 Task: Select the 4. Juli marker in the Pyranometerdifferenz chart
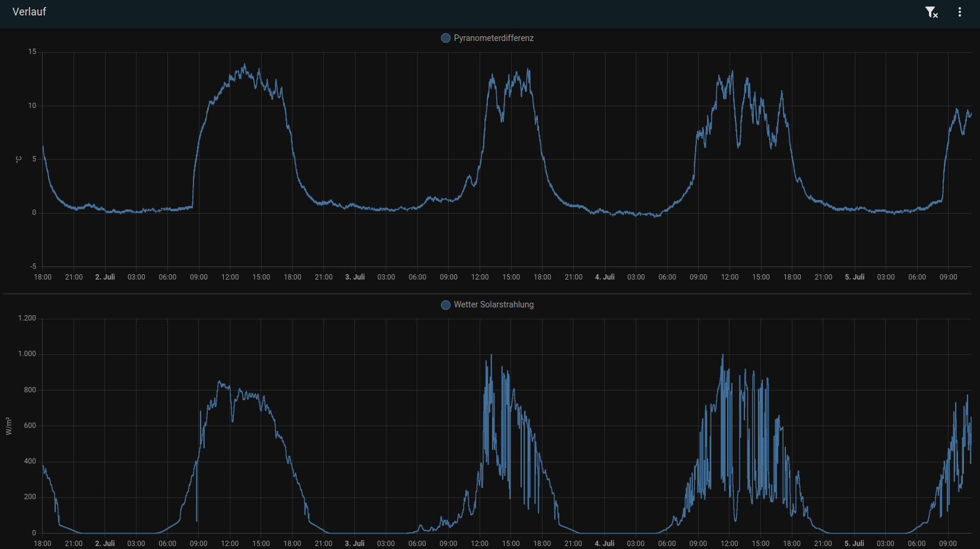click(605, 277)
